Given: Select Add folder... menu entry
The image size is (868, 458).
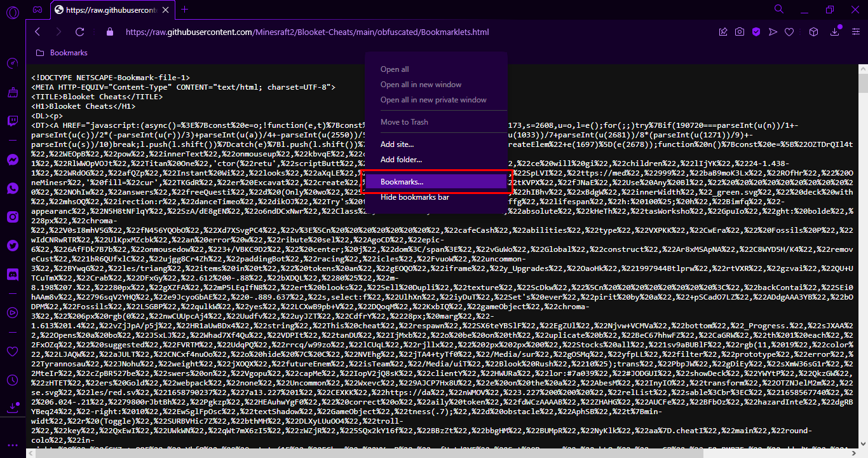Looking at the screenshot, I should (401, 160).
